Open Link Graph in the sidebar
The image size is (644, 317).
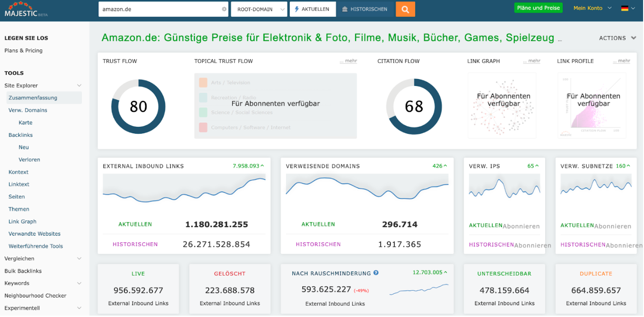pos(22,222)
